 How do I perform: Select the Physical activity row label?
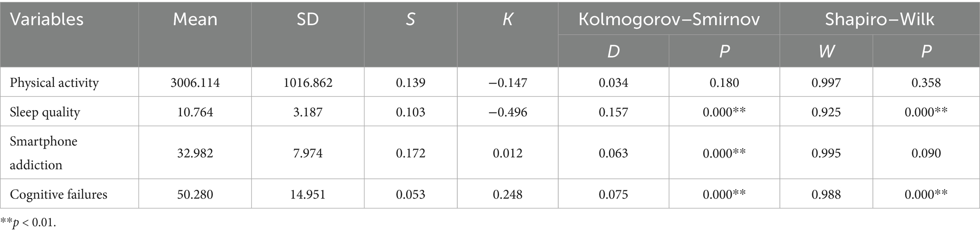click(54, 83)
